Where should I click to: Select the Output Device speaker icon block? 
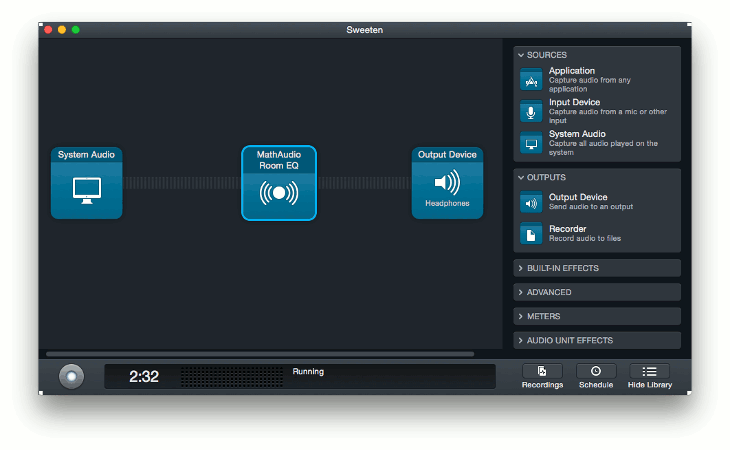click(x=447, y=182)
